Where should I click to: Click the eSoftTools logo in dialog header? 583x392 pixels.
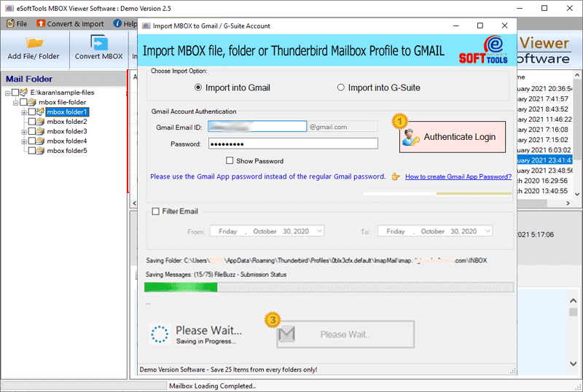[x=484, y=50]
